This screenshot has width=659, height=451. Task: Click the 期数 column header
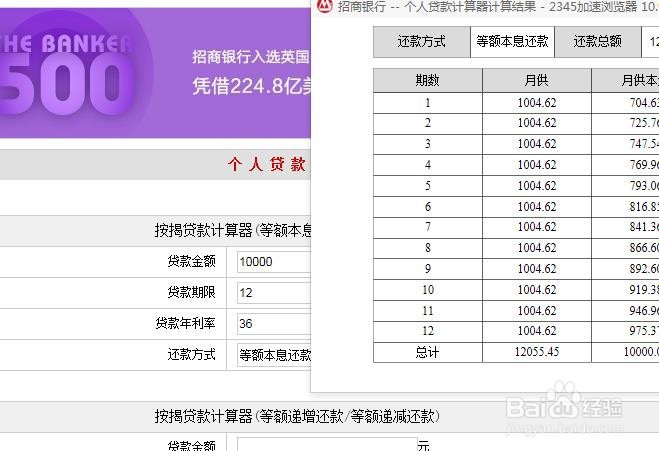coord(427,80)
